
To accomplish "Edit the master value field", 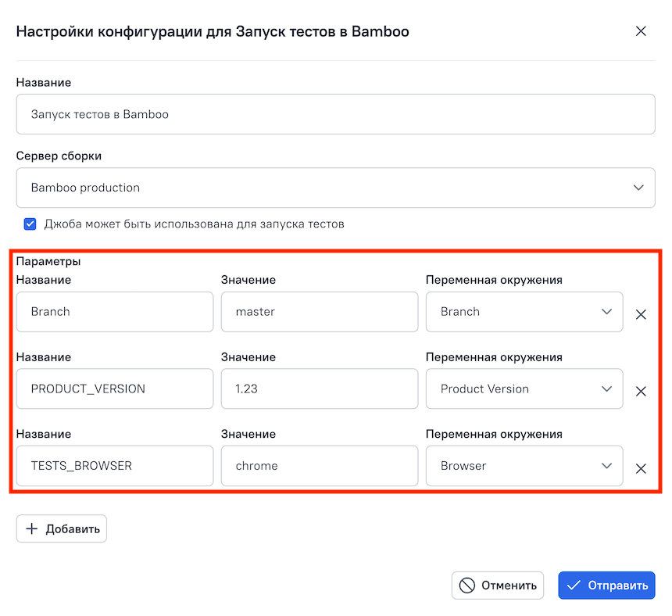I will tap(320, 312).
